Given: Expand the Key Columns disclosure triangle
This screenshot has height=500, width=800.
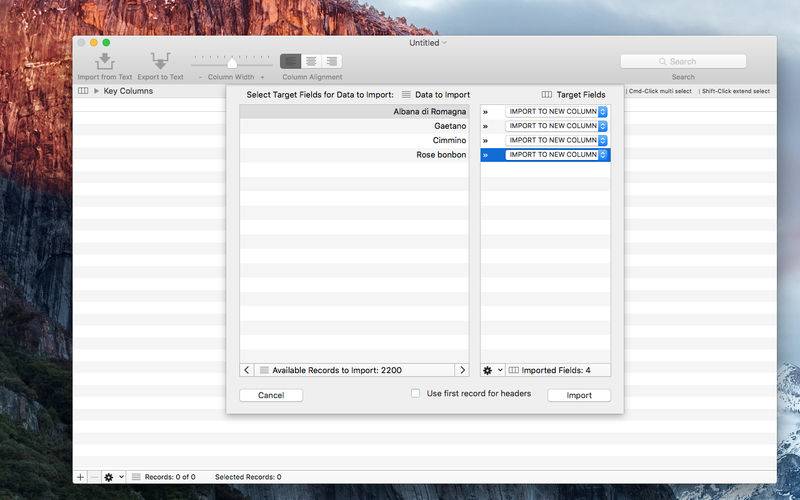Looking at the screenshot, I should [x=96, y=91].
